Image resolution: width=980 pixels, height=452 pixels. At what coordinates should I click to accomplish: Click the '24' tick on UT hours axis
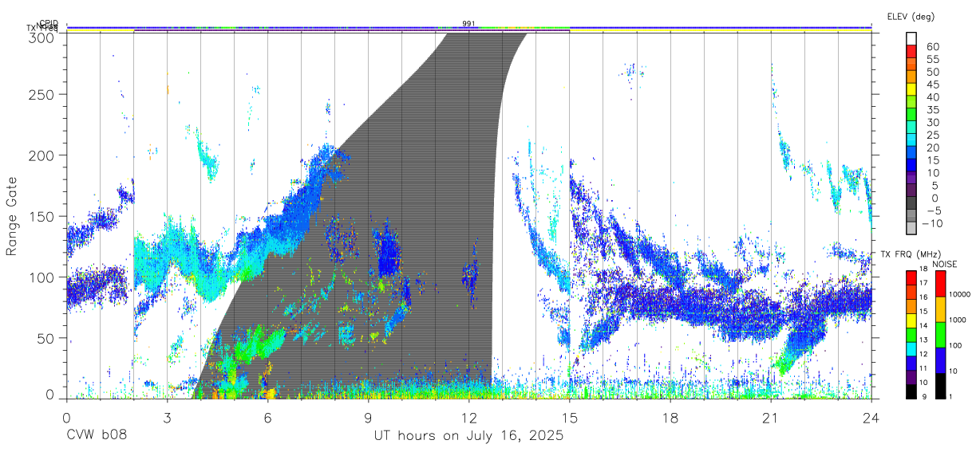(x=871, y=418)
